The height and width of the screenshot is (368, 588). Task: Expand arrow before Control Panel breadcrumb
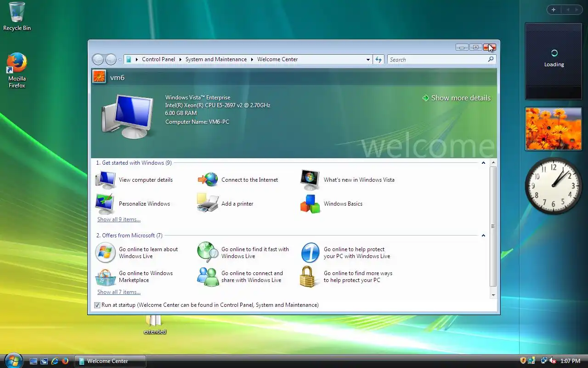[x=136, y=59]
